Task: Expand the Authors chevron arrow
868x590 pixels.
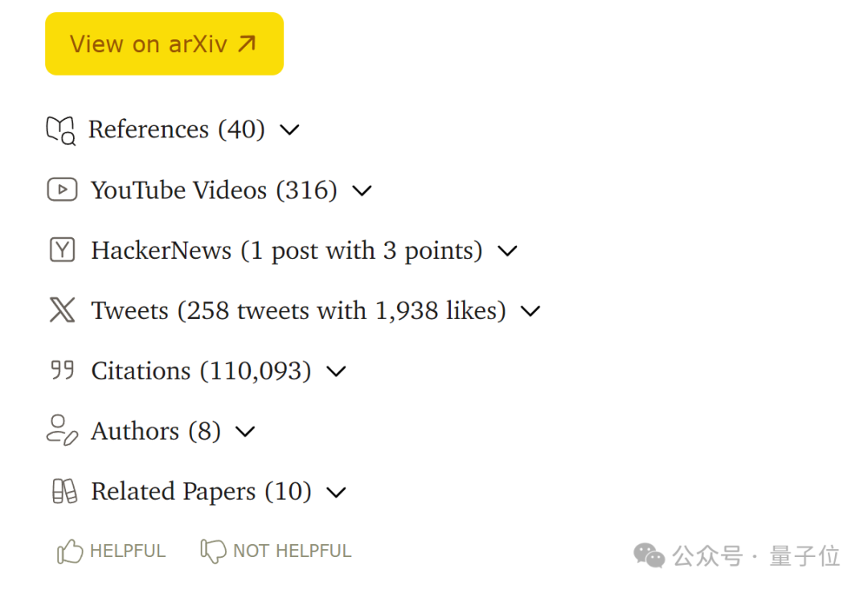Action: pos(245,431)
